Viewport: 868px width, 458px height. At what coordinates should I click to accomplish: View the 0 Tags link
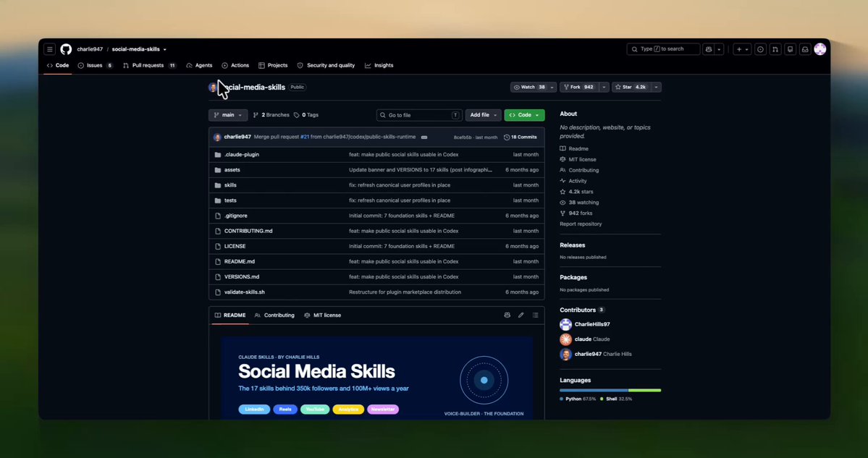pyautogui.click(x=306, y=115)
